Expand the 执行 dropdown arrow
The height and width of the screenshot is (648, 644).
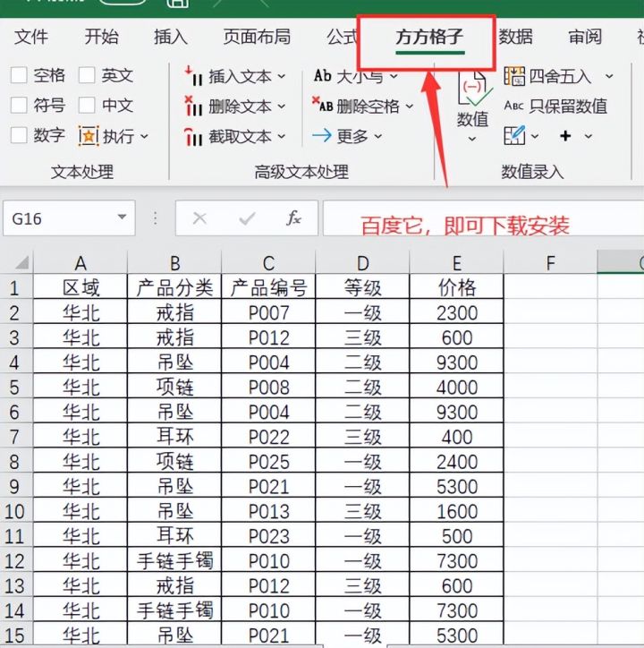144,136
